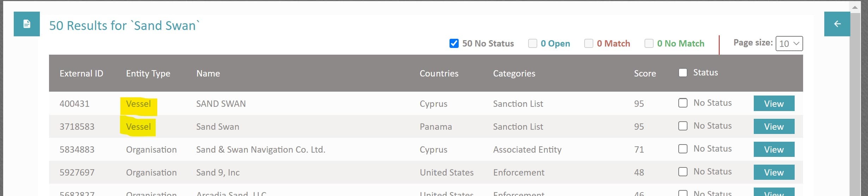The height and width of the screenshot is (196, 868).
Task: Click the Score column header
Action: coord(644,73)
